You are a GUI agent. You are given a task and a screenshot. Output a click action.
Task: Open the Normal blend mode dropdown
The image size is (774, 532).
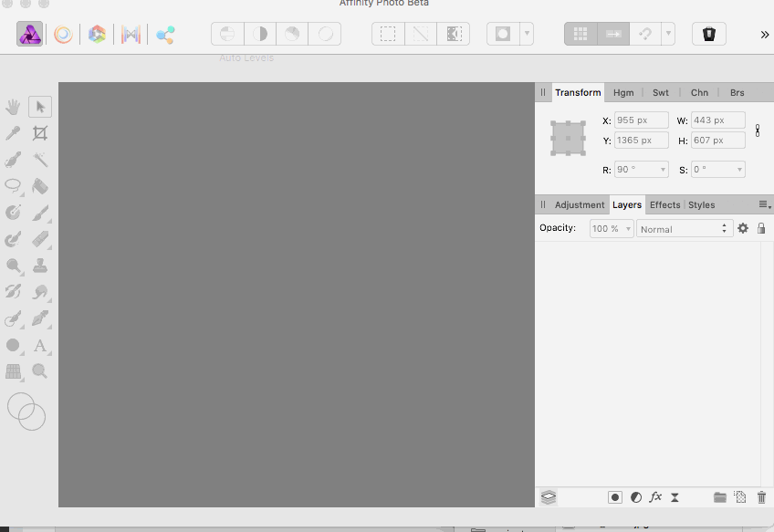[x=685, y=229]
